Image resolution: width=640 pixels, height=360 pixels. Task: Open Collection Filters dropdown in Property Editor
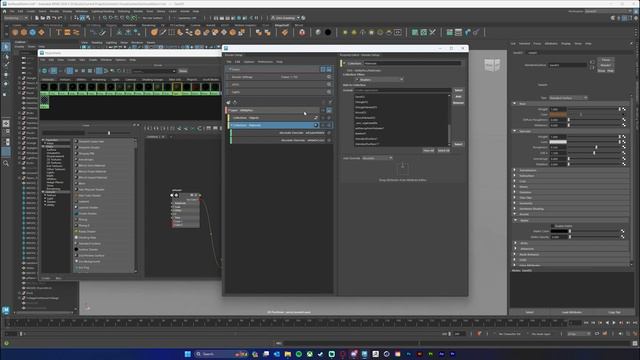(380, 80)
